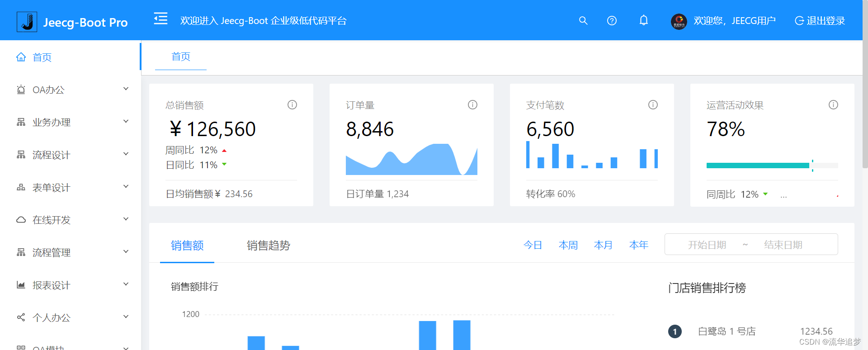Expand the 业务办理 menu chevron
This screenshot has height=350, width=868.
click(126, 122)
